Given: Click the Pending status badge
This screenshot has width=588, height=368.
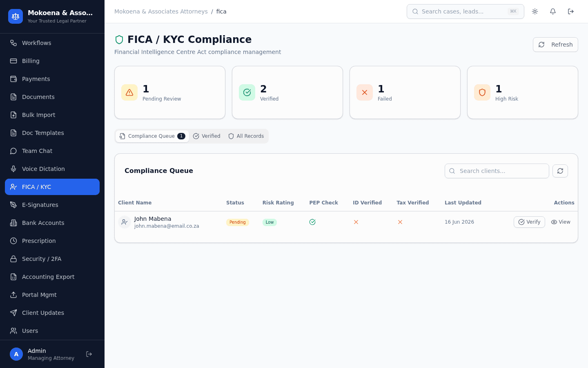Looking at the screenshot, I should coord(238,222).
